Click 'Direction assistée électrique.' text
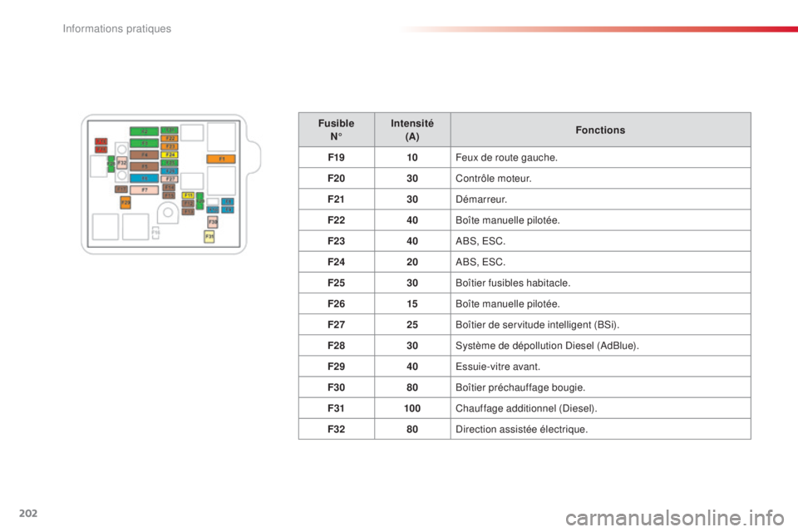The width and height of the screenshot is (798, 532). [522, 429]
